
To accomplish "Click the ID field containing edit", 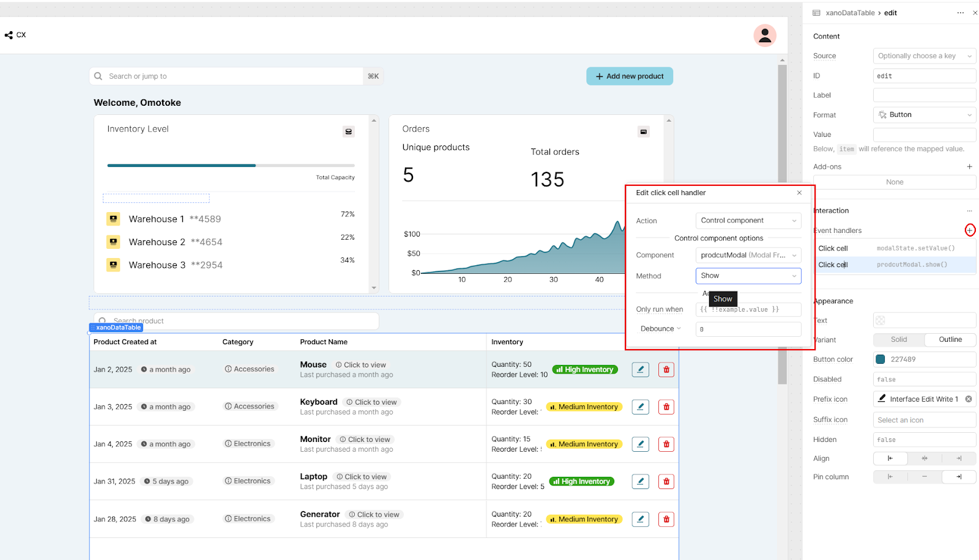I will pos(925,76).
